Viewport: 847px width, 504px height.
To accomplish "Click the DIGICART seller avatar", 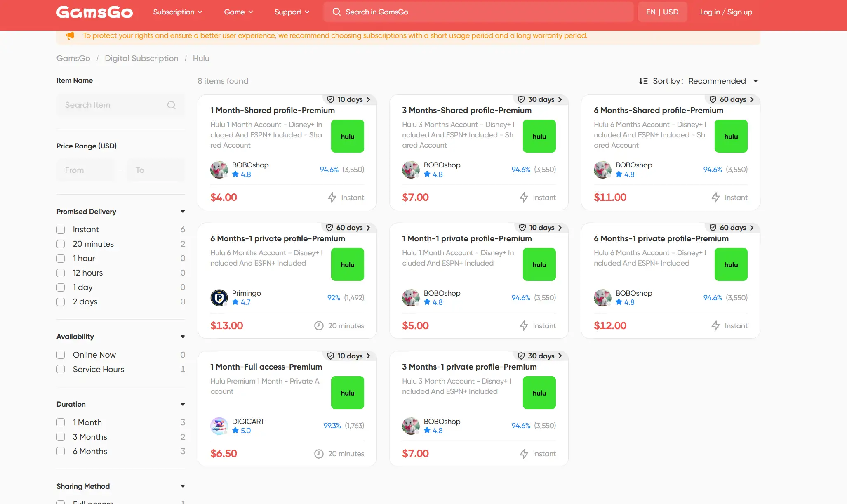I will click(219, 426).
